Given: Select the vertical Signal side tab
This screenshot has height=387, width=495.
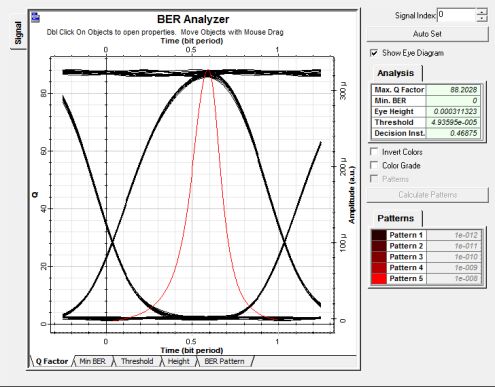Looking at the screenshot, I should 18,33.
